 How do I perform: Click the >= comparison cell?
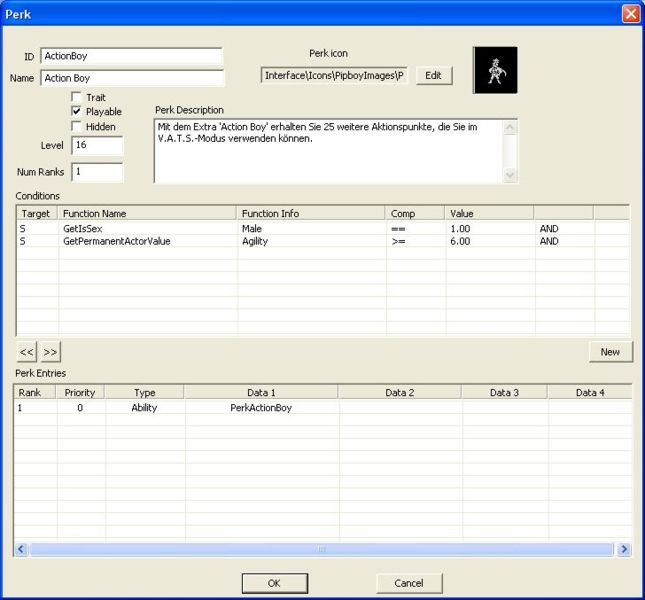point(399,242)
